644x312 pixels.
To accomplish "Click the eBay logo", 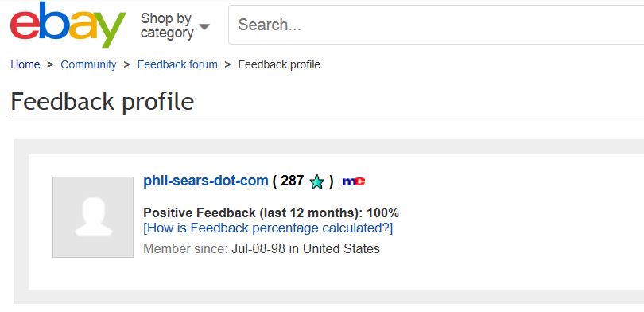I will pyautogui.click(x=68, y=24).
